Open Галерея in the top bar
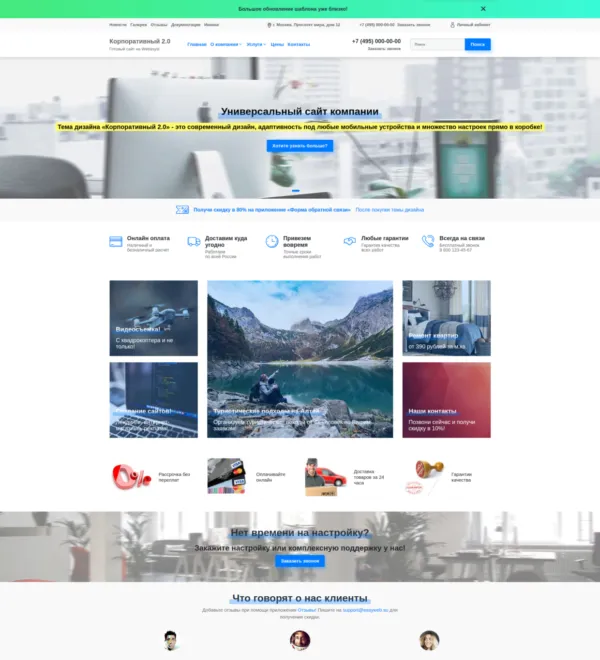Screen dimensions: 600x660 (x=139, y=25)
